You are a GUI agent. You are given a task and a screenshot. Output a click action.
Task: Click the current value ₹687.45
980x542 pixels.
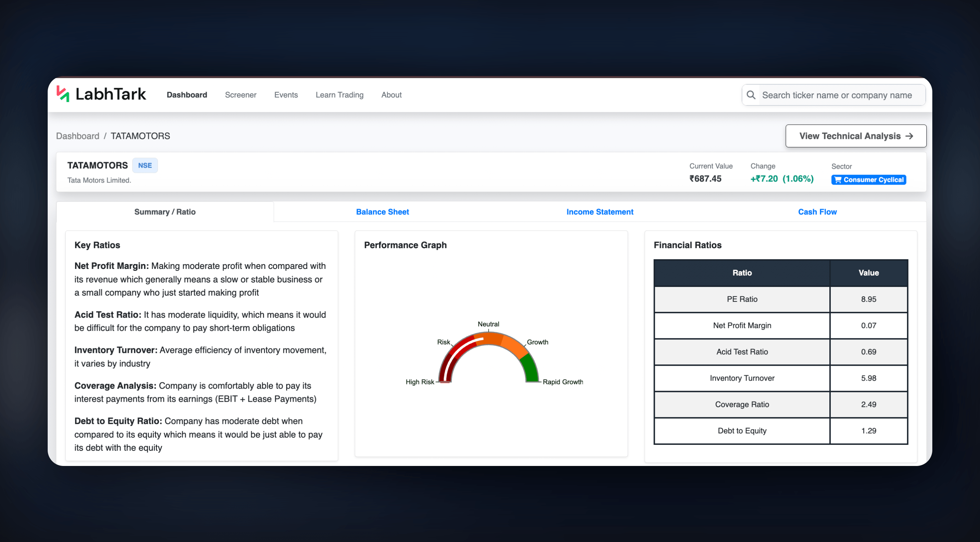point(705,178)
